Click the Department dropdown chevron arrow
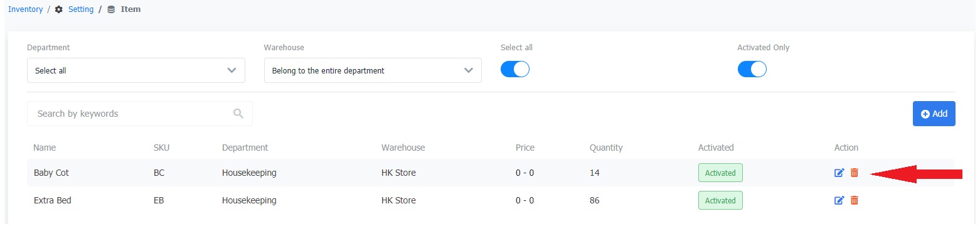The width and height of the screenshot is (980, 226). (x=232, y=70)
